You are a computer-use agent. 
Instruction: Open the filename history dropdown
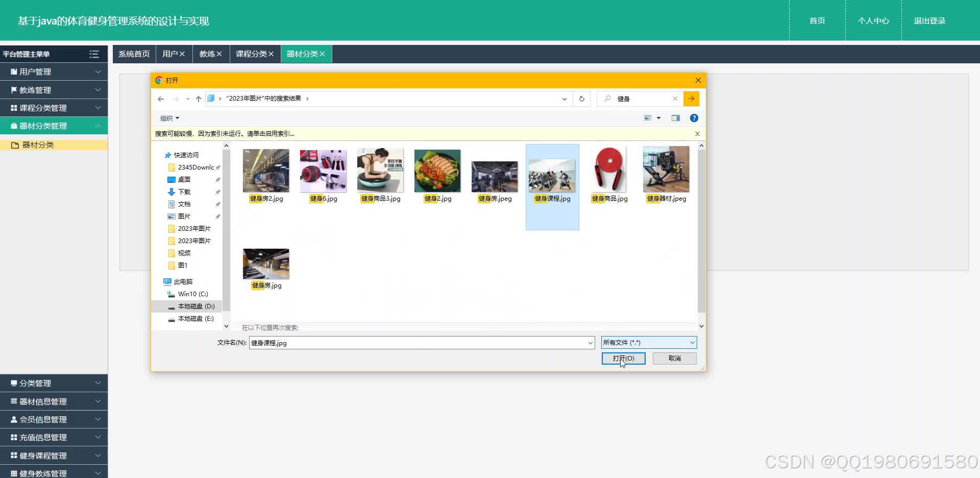591,343
